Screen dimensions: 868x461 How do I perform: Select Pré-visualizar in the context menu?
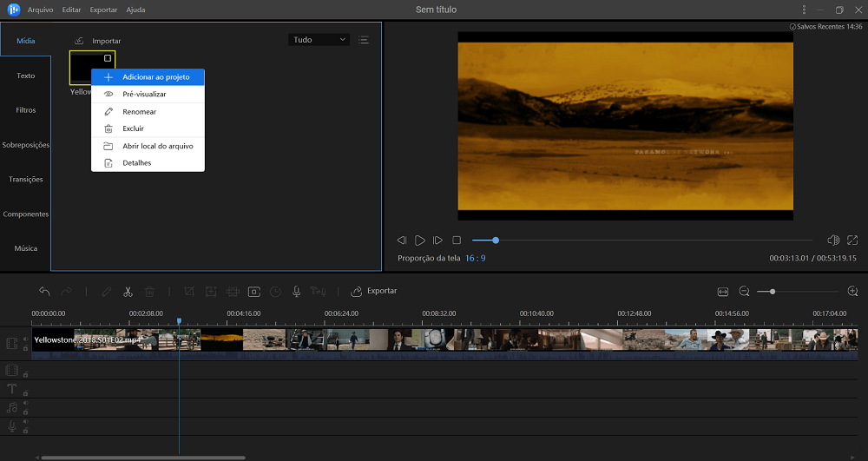pyautogui.click(x=148, y=94)
